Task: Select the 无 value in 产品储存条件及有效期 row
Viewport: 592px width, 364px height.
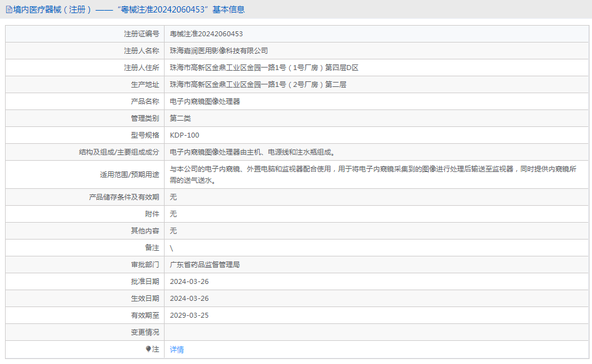Action: 173,197
